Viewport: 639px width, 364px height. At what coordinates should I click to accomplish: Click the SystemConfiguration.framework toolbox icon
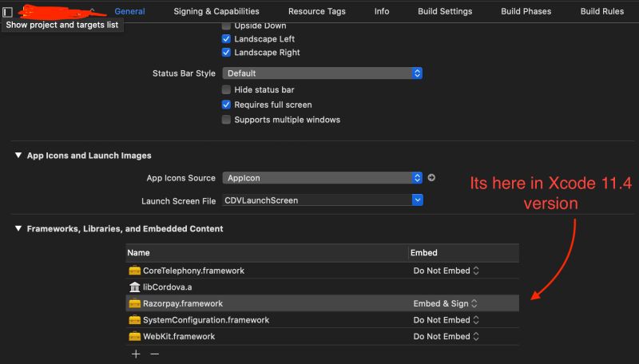[x=134, y=320]
